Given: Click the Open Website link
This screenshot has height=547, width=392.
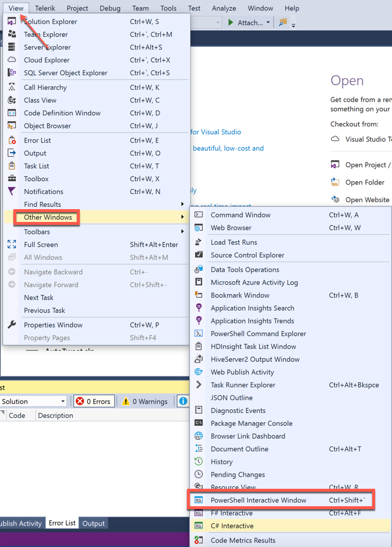Looking at the screenshot, I should [x=367, y=200].
